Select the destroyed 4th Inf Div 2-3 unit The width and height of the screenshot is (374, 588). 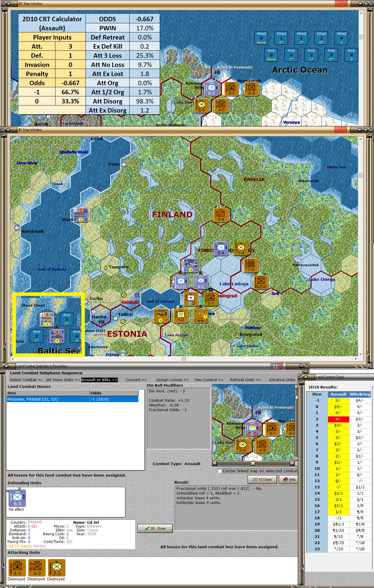(57, 568)
